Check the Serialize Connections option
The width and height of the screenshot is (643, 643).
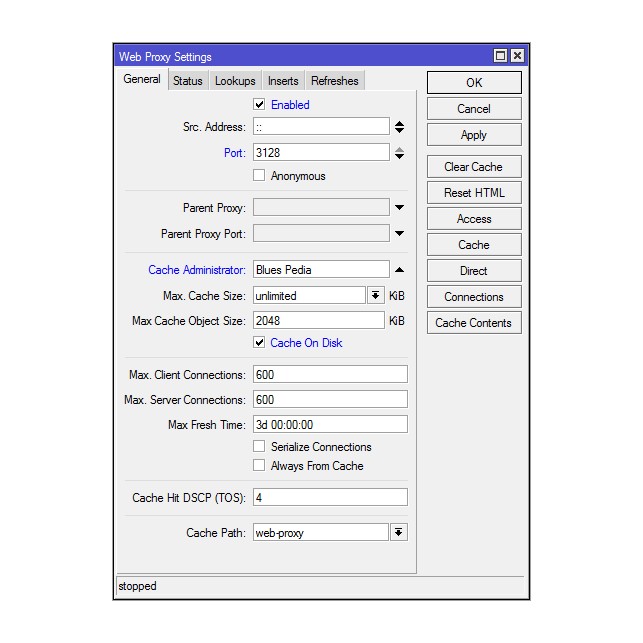click(260, 447)
